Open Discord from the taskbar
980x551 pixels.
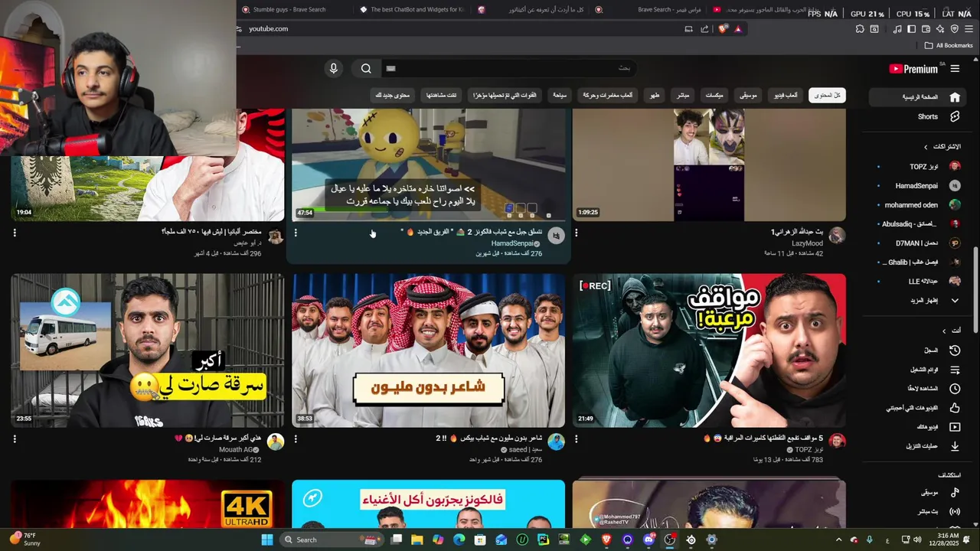pyautogui.click(x=648, y=540)
